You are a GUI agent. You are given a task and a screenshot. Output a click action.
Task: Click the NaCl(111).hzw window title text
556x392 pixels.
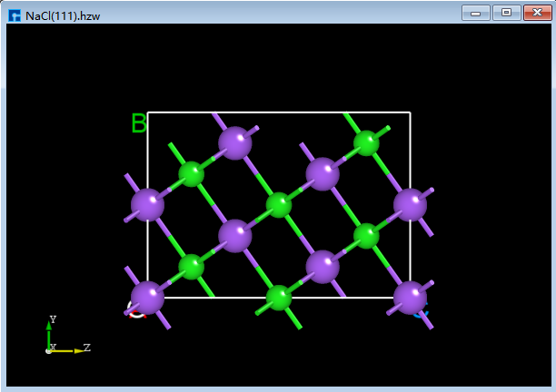(x=63, y=16)
